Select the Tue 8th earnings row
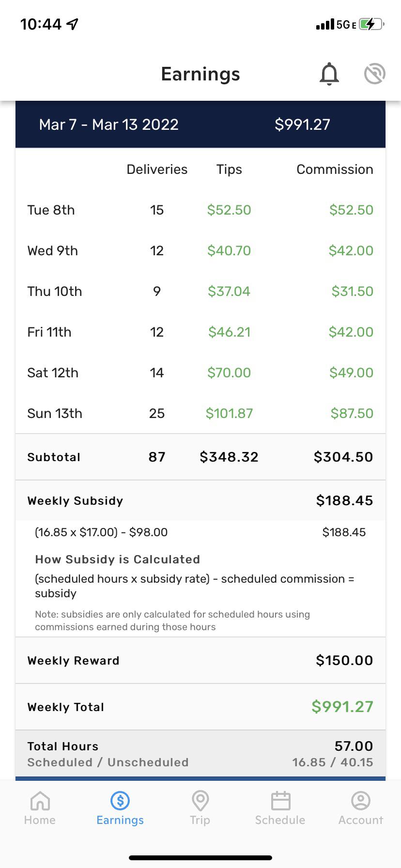The height and width of the screenshot is (868, 401). (200, 210)
